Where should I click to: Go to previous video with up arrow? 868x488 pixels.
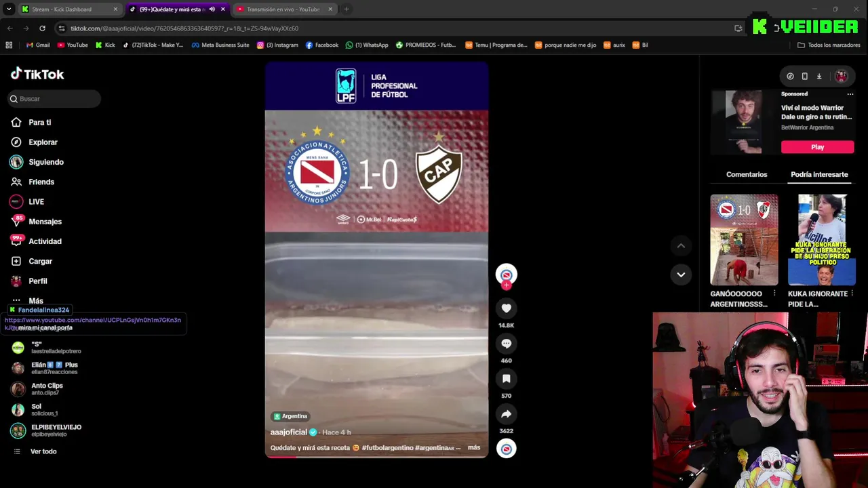[681, 245]
